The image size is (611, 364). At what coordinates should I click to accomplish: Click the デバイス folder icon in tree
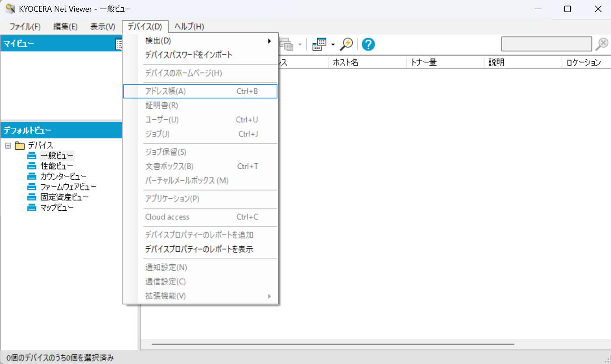pyautogui.click(x=20, y=146)
